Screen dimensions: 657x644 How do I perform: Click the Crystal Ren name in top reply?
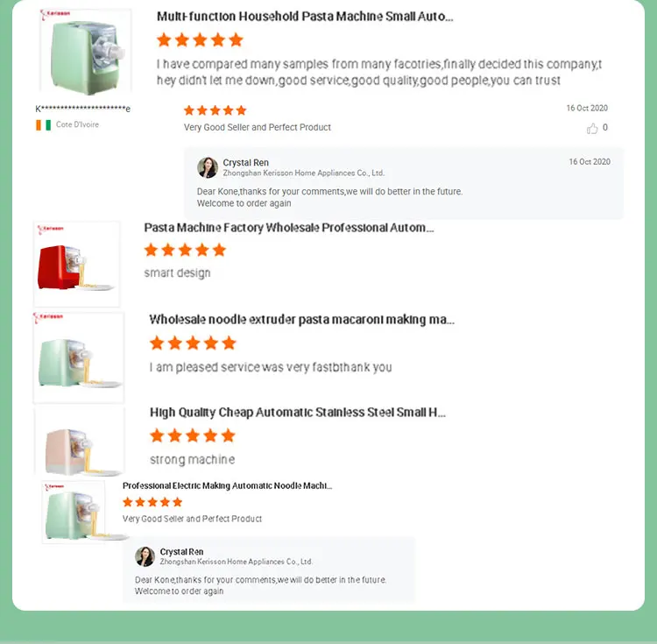(x=245, y=163)
